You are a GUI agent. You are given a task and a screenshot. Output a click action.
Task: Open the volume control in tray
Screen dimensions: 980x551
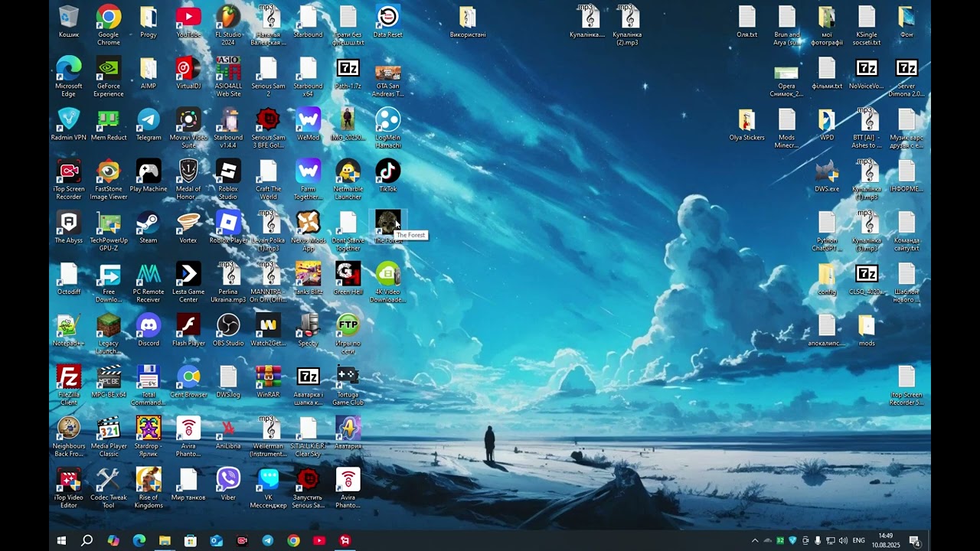coord(843,540)
